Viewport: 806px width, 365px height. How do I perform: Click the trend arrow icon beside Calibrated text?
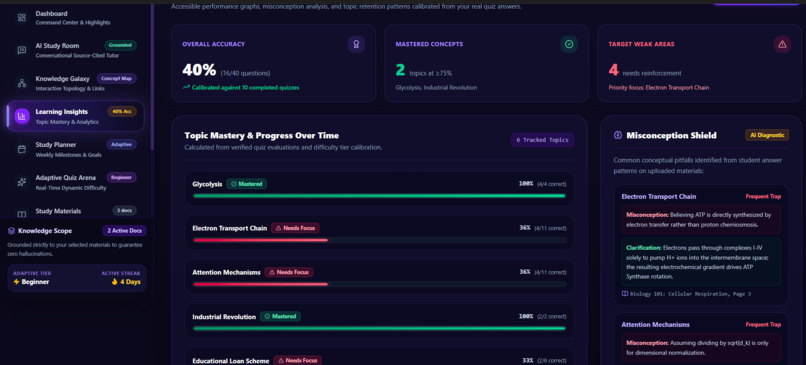(186, 87)
